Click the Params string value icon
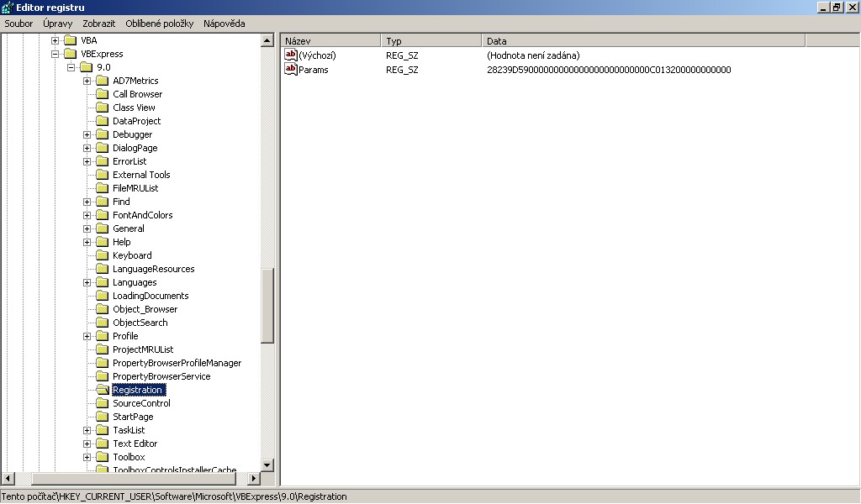The width and height of the screenshot is (861, 504). click(291, 70)
